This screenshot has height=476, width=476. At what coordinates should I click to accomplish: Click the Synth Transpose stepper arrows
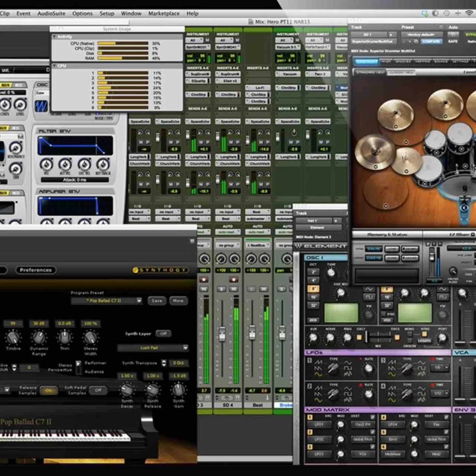click(x=163, y=363)
